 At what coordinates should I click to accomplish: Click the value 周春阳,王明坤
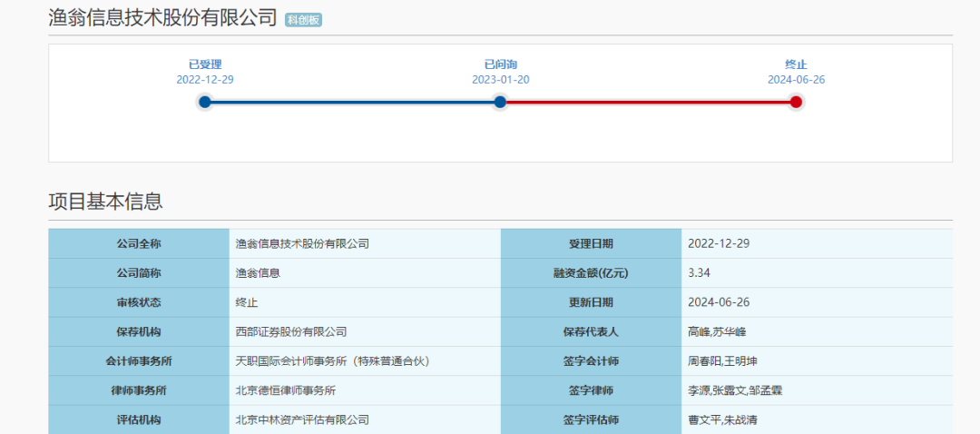pos(722,361)
